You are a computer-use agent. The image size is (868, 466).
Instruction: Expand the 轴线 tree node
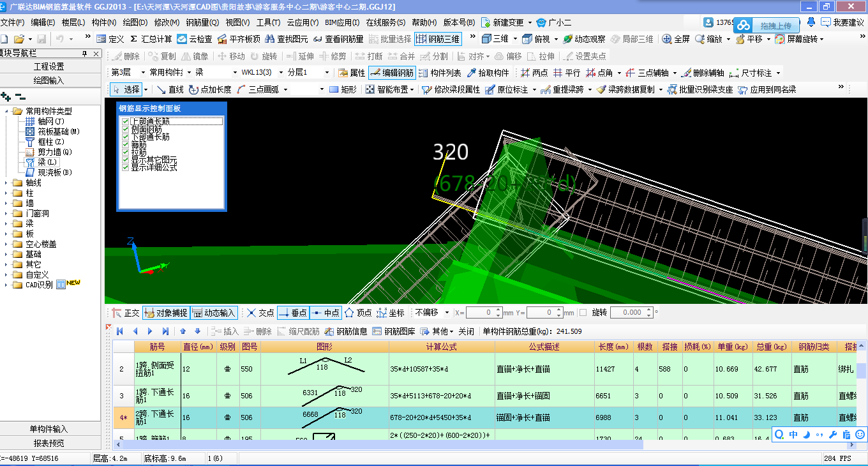(7, 183)
